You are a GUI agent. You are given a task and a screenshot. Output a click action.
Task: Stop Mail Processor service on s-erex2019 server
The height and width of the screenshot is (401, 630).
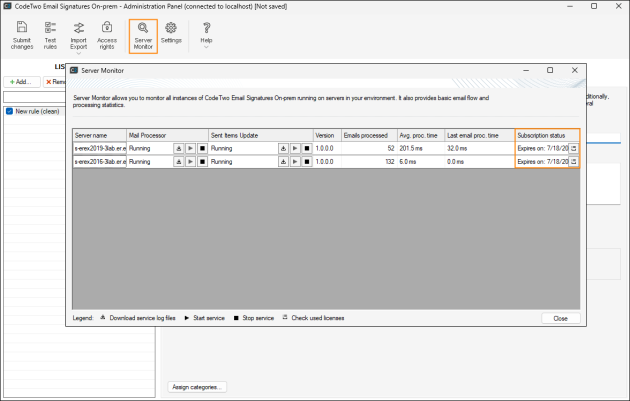pos(202,149)
